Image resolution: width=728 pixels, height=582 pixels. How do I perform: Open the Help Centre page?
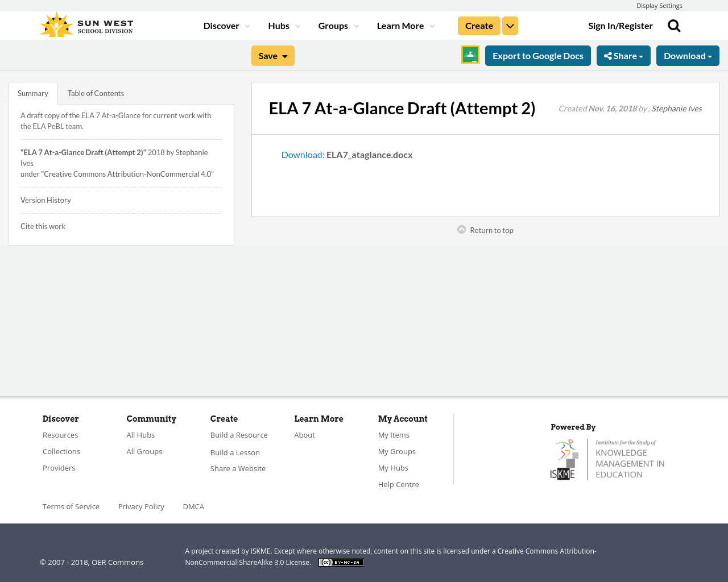click(398, 484)
